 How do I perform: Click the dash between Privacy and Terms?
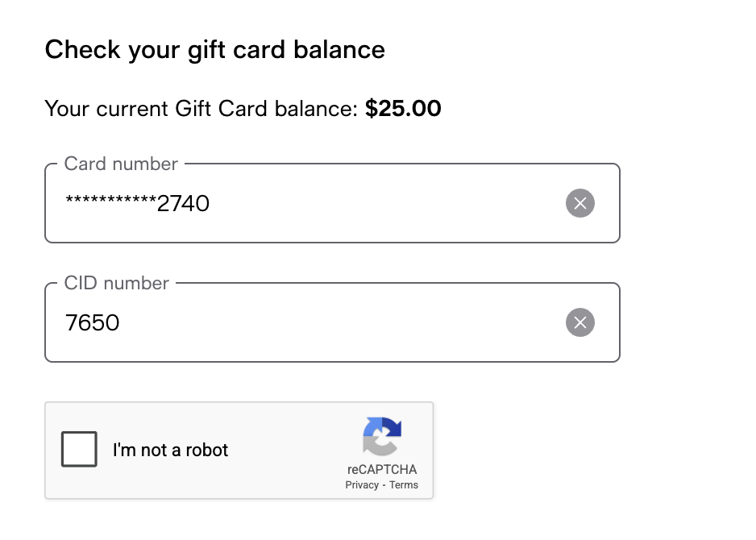[384, 485]
